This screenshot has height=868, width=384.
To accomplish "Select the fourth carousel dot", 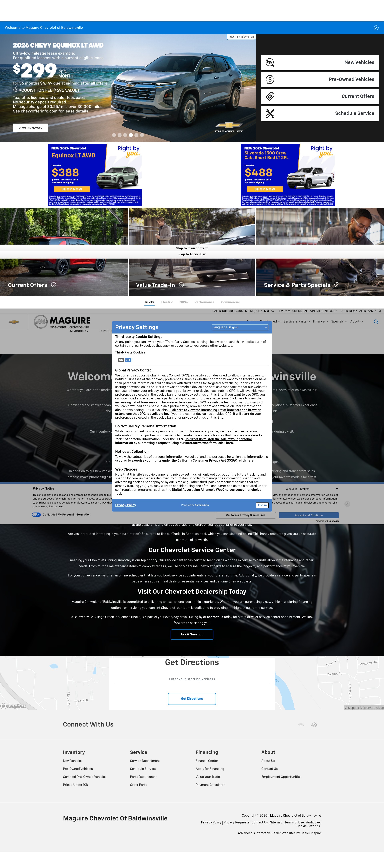I will click(131, 135).
